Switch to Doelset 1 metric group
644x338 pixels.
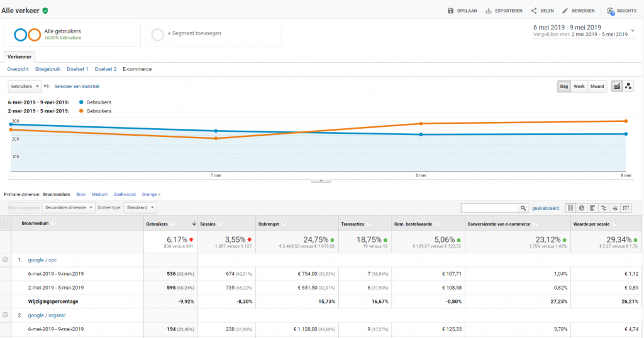pyautogui.click(x=77, y=69)
